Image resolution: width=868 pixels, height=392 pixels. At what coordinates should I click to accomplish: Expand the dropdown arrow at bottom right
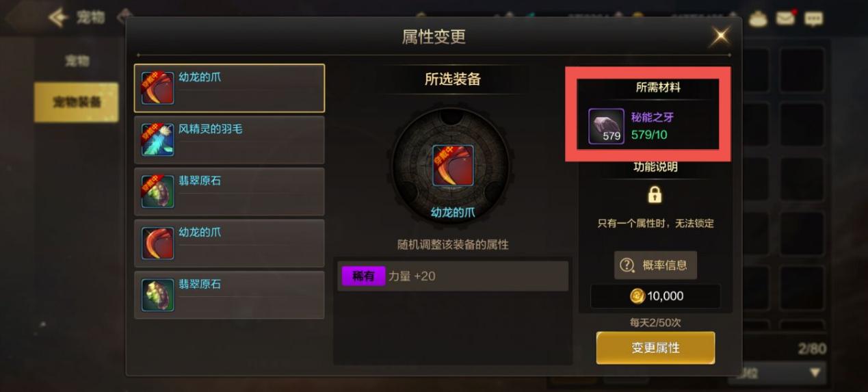(814, 373)
